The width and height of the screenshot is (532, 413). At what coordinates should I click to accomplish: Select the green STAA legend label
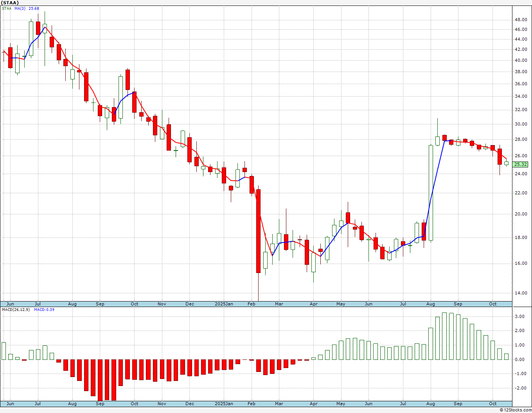pos(7,8)
